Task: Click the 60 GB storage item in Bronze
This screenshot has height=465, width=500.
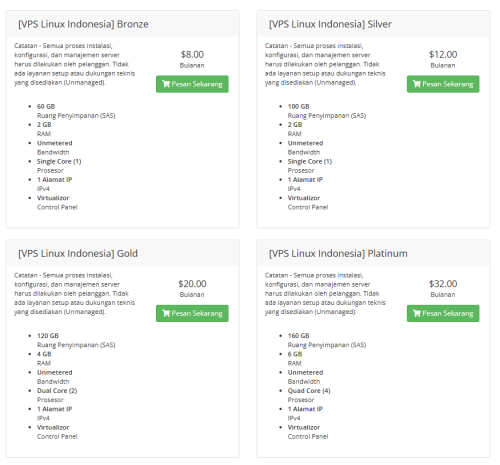Action: (x=46, y=106)
